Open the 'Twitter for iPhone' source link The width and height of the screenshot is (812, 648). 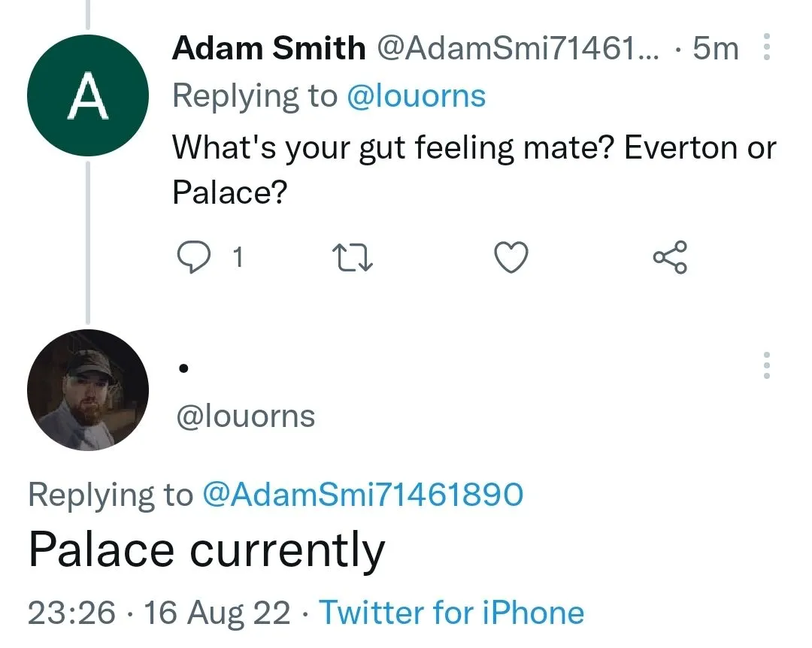pos(452,613)
